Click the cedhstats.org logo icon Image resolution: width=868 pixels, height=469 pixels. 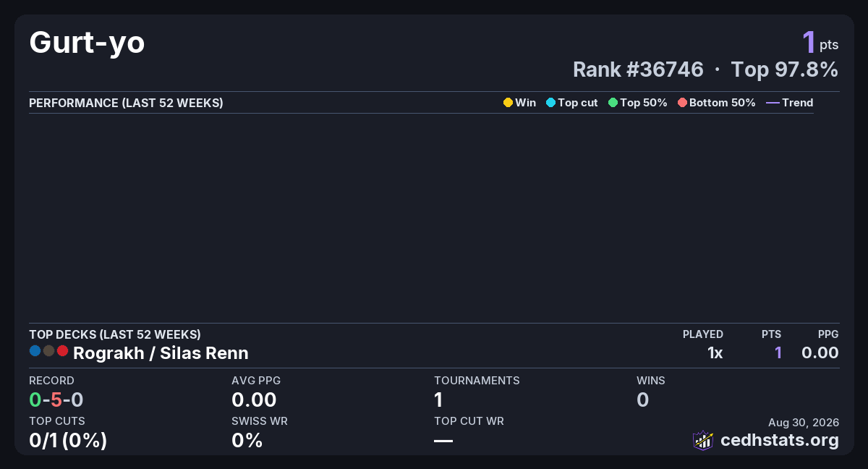pyautogui.click(x=703, y=440)
